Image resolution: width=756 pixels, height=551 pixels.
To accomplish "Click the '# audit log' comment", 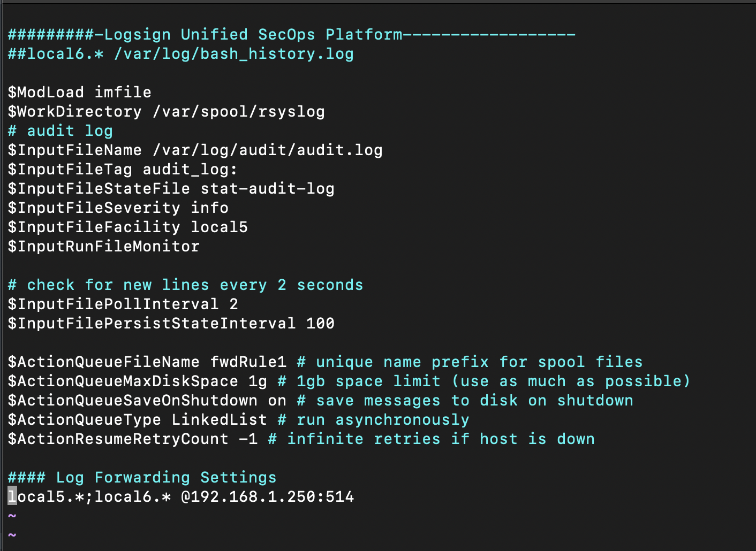I will [x=60, y=131].
